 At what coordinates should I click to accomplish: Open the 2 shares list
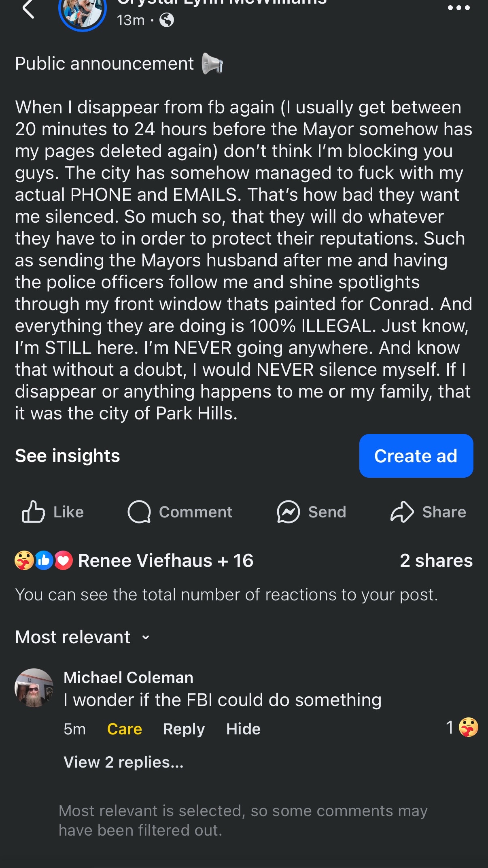point(436,561)
